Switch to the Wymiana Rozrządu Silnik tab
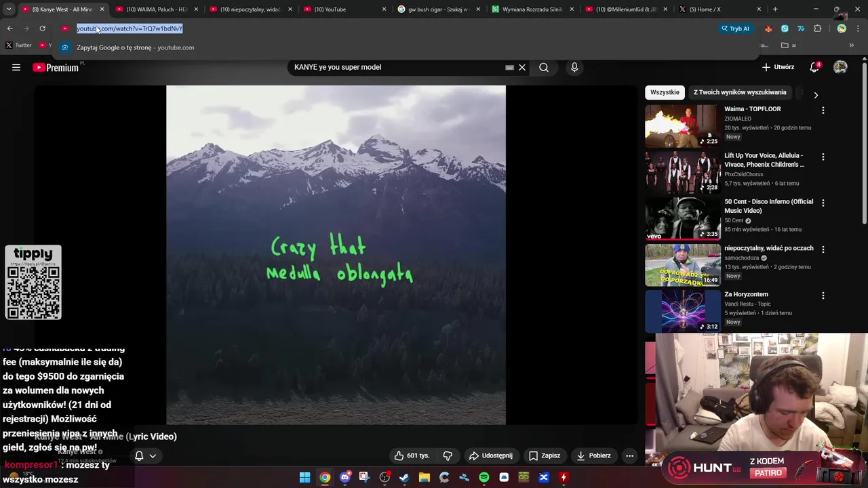868x488 pixels. 533,9
